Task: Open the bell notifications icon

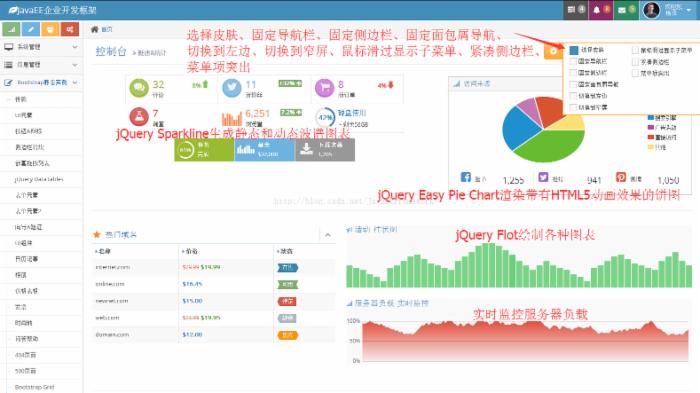Action: [596, 10]
